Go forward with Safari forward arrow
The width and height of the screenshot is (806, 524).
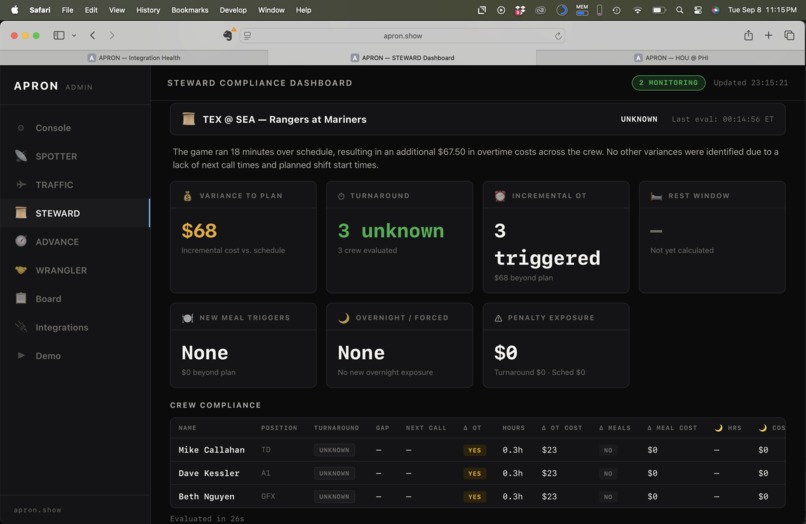point(112,35)
